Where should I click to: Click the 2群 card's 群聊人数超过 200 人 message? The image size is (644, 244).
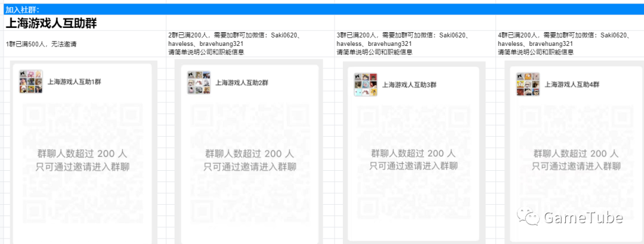(x=250, y=154)
